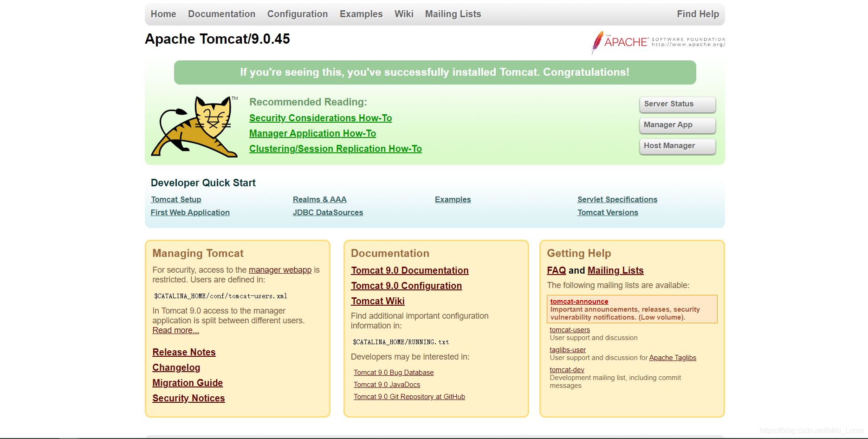Click Find Help in the navigation bar

698,14
